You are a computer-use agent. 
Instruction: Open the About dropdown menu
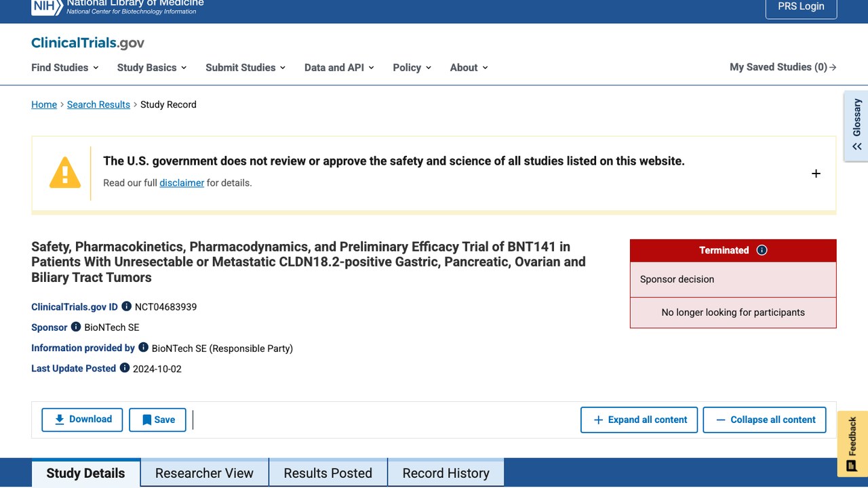(x=469, y=67)
